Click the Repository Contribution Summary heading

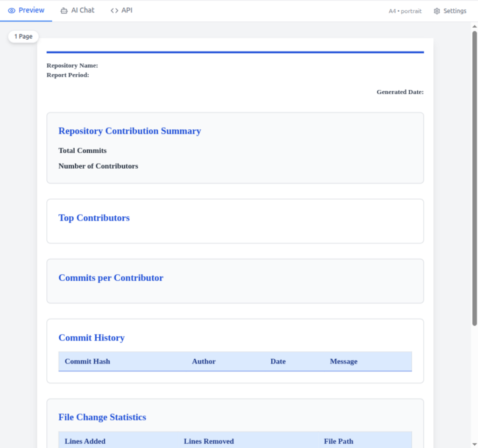[130, 131]
